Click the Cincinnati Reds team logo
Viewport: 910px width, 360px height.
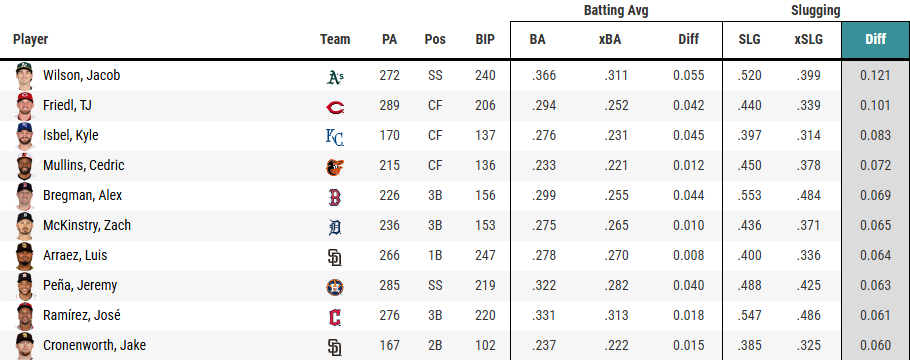coord(335,107)
